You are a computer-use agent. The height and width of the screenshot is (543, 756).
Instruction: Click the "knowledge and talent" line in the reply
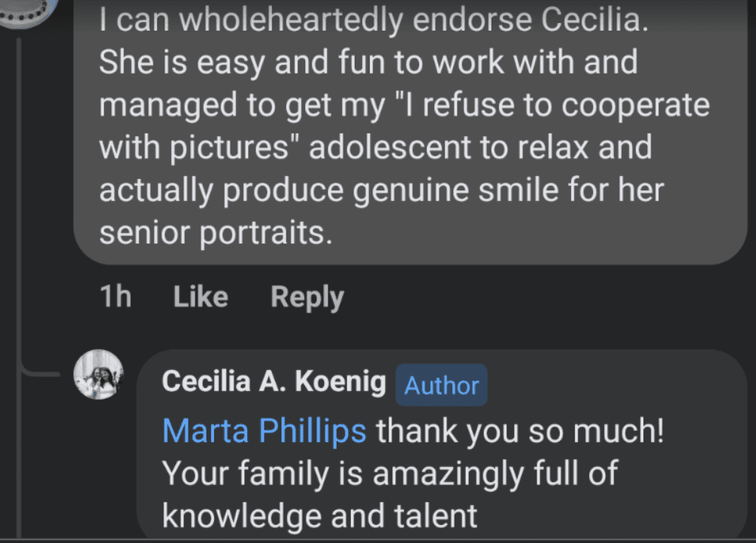click(319, 515)
